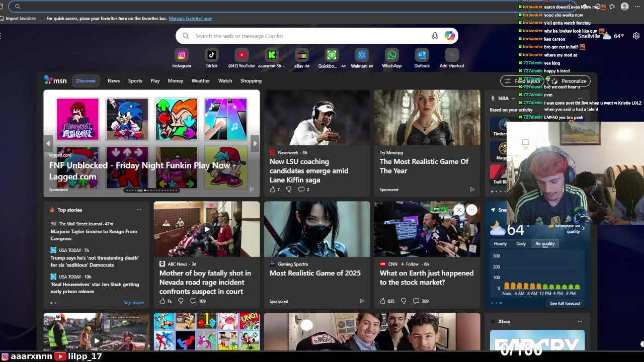Open 109 comments on Nevada road rage article
This screenshot has height=362, width=644.
(198, 301)
